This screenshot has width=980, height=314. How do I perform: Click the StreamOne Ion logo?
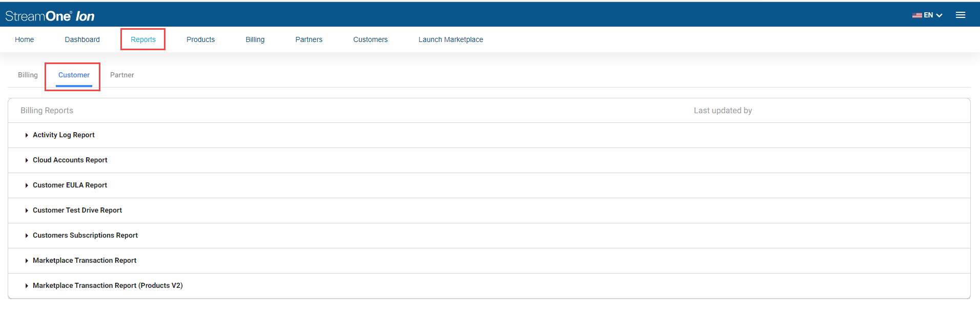point(50,16)
